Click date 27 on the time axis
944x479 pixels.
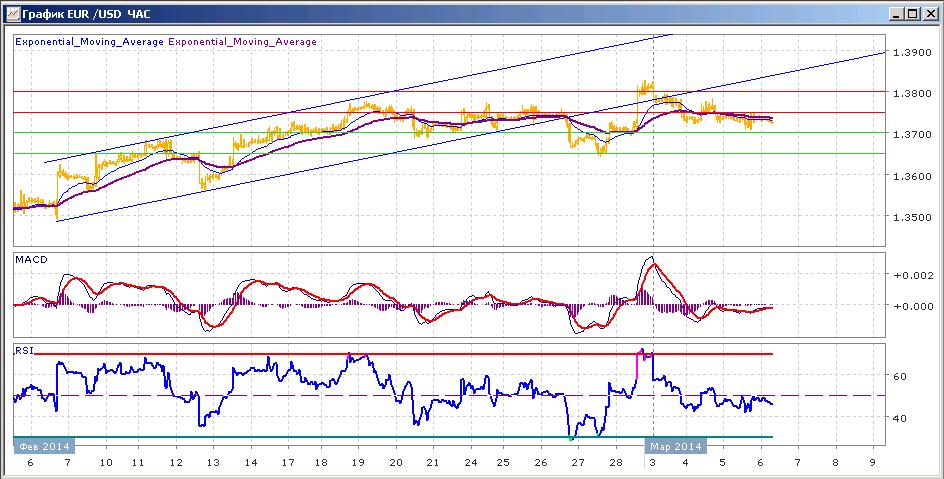pos(578,463)
